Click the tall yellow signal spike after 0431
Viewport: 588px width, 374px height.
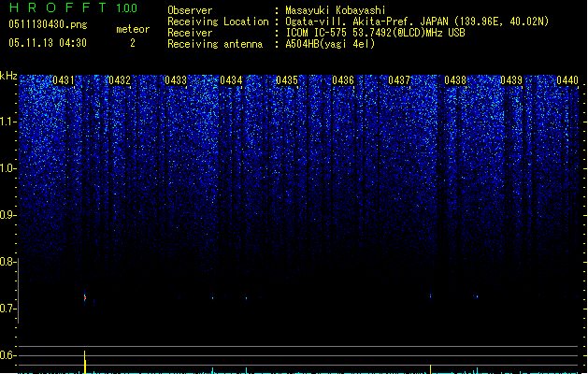click(x=85, y=362)
